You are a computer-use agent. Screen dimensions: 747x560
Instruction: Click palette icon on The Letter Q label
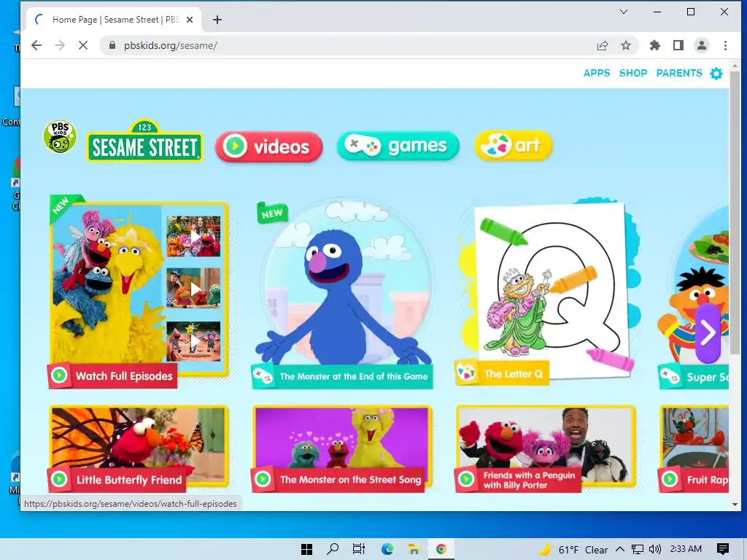[466, 373]
